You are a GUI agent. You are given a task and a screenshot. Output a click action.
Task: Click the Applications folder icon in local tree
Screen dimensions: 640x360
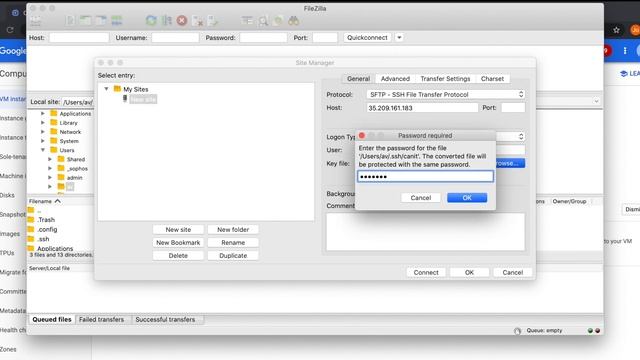tap(53, 113)
